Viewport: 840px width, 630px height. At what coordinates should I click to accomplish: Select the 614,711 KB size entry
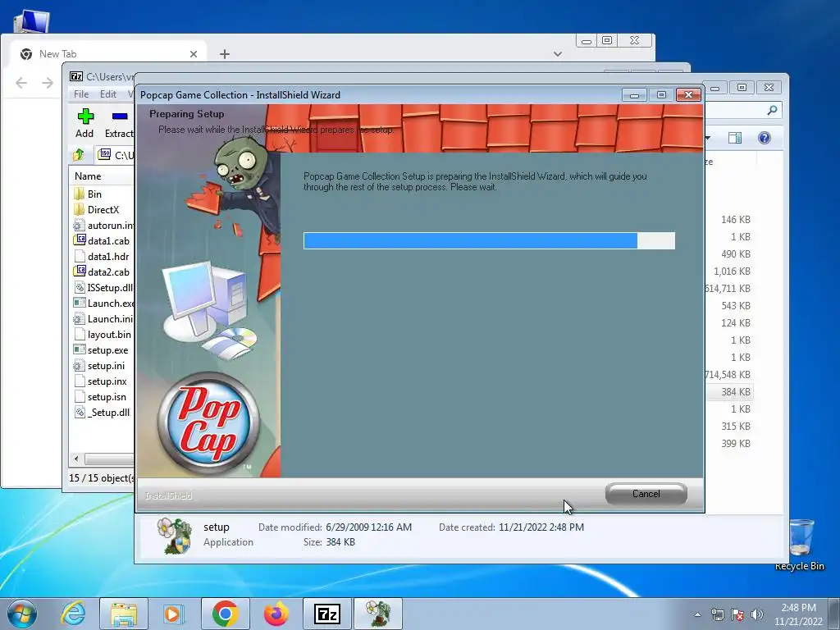[x=728, y=288]
